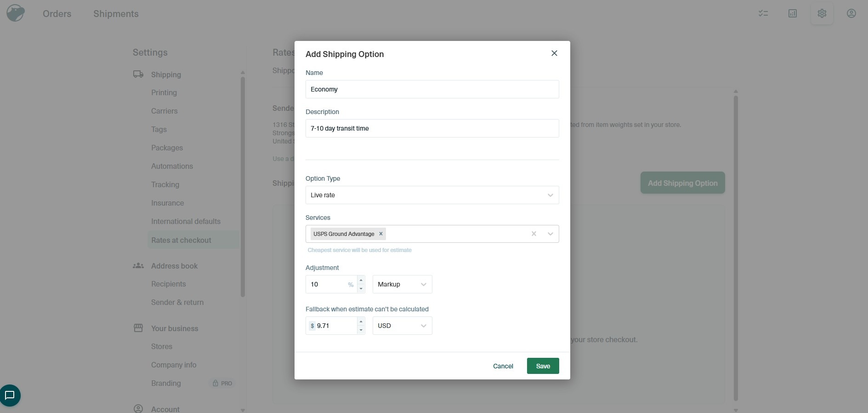Select Rates at checkout in sidebar
This screenshot has width=868, height=413.
pos(193,240)
